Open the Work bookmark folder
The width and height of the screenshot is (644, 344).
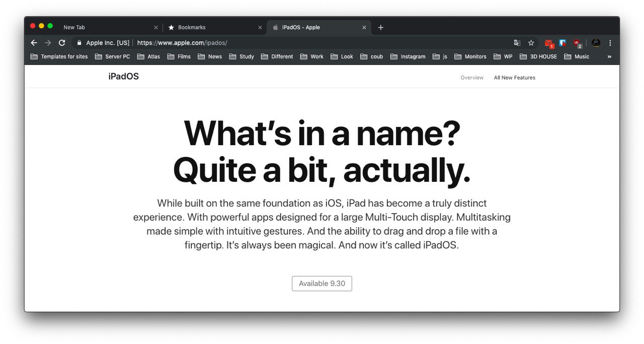point(312,56)
